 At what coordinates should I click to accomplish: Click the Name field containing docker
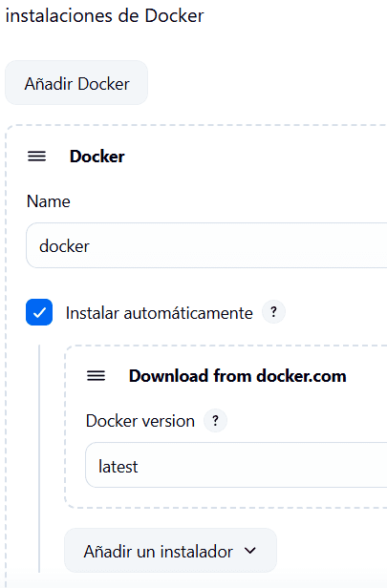[206, 245]
